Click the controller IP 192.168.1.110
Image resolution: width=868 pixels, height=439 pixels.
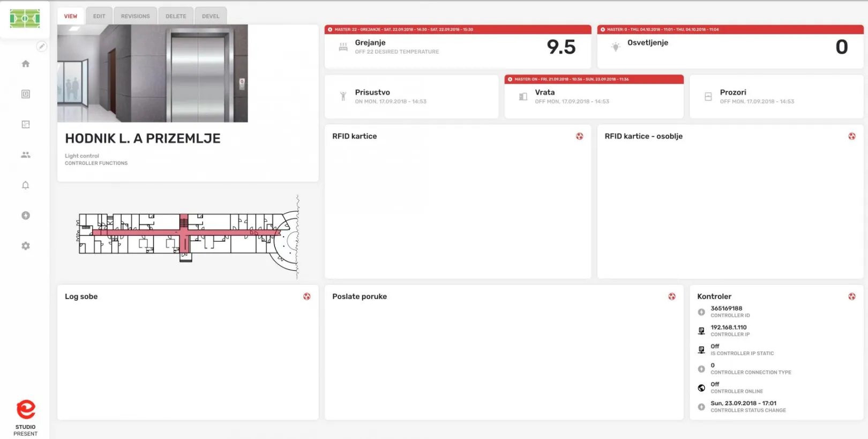pos(728,327)
